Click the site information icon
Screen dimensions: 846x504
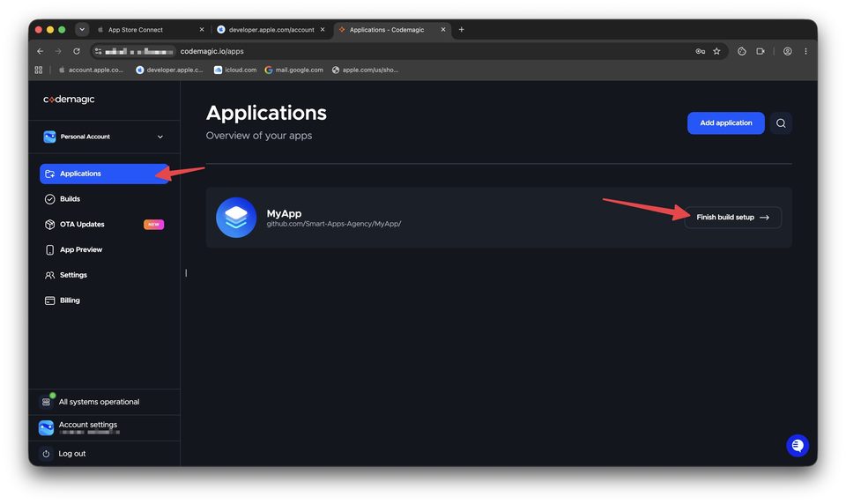(98, 51)
